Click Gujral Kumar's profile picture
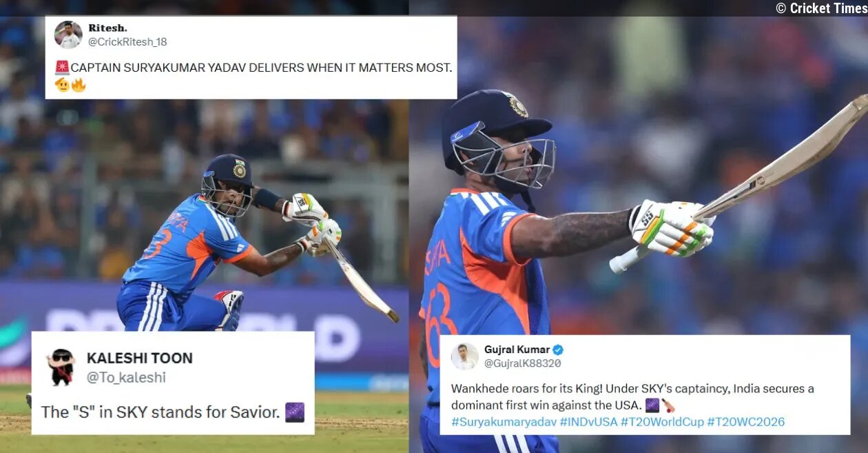The height and width of the screenshot is (453, 868). 464,356
